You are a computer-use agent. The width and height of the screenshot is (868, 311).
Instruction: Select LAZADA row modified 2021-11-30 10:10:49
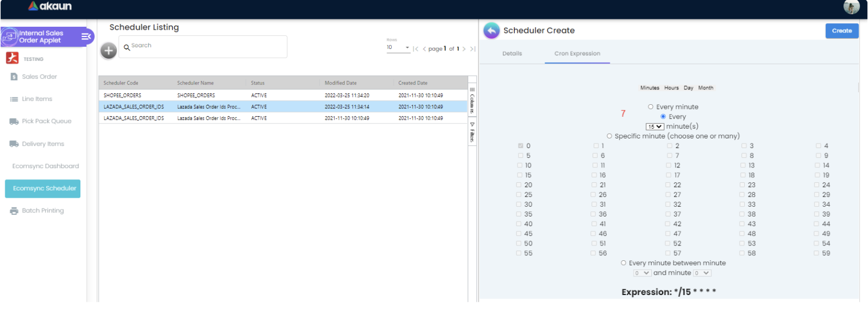[283, 118]
